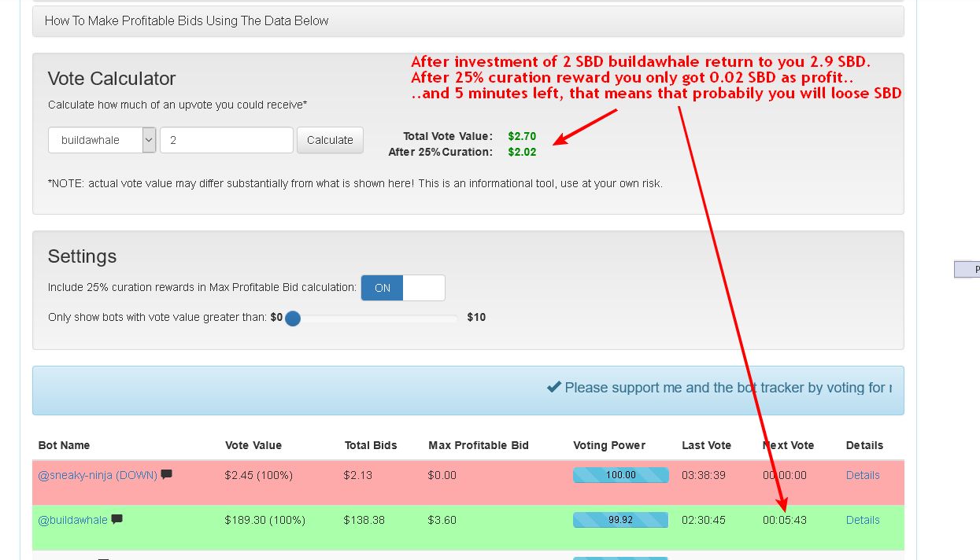The height and width of the screenshot is (560, 980).
Task: Click the 02:30:45 last vote time
Action: coord(704,520)
